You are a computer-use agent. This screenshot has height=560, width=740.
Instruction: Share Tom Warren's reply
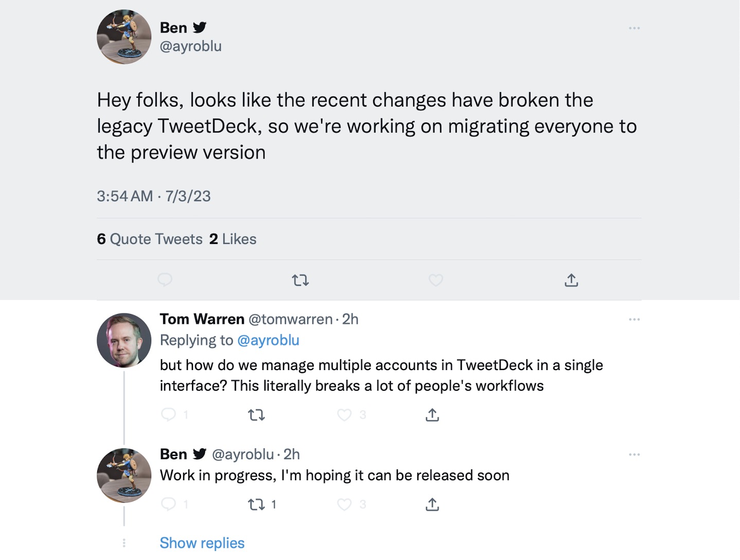pyautogui.click(x=432, y=415)
